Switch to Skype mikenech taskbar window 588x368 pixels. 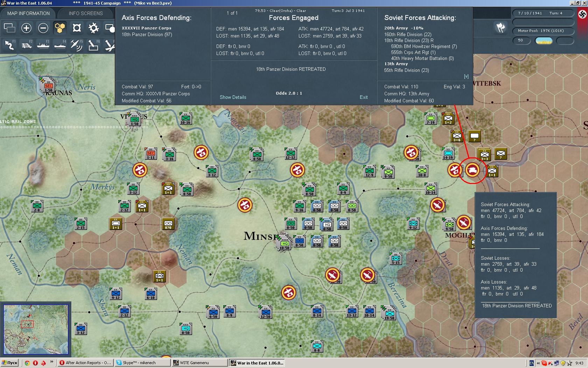click(x=143, y=363)
